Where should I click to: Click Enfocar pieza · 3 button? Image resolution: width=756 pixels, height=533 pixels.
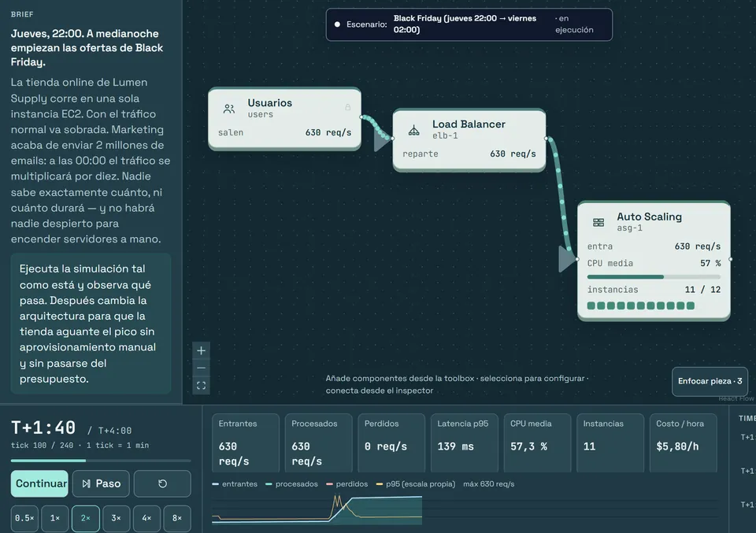point(710,381)
